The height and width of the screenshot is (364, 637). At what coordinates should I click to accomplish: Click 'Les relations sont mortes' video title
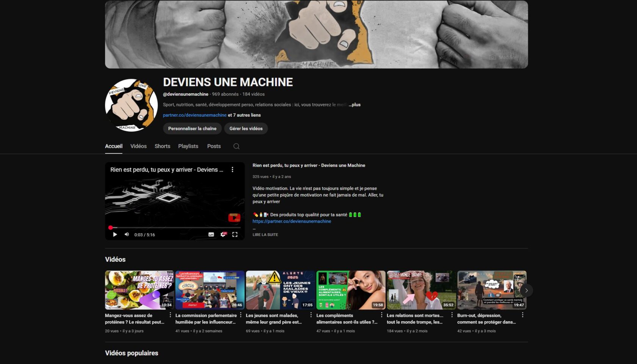click(x=415, y=319)
